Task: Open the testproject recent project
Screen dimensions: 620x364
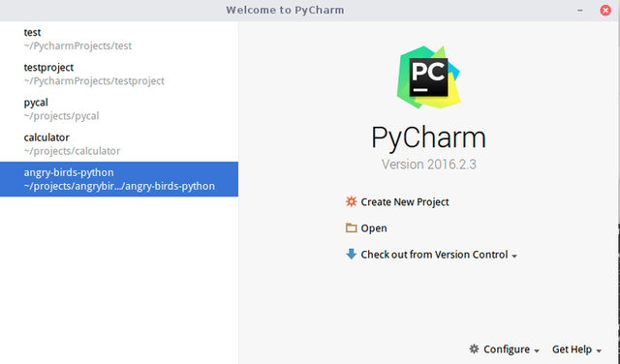Action: click(x=119, y=74)
